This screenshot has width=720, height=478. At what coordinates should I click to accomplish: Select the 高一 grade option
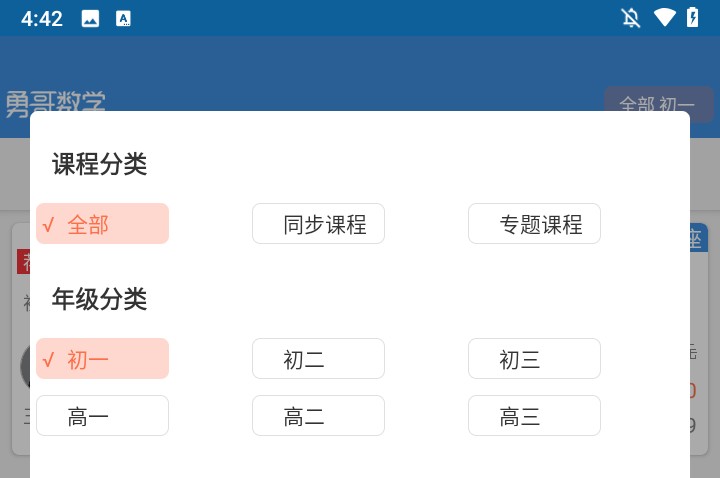(102, 416)
